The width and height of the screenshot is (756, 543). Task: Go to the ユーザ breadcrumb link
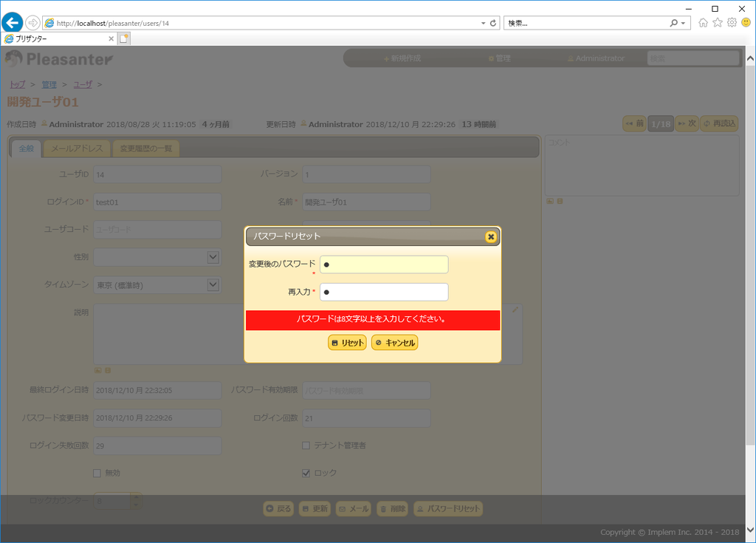(x=83, y=84)
